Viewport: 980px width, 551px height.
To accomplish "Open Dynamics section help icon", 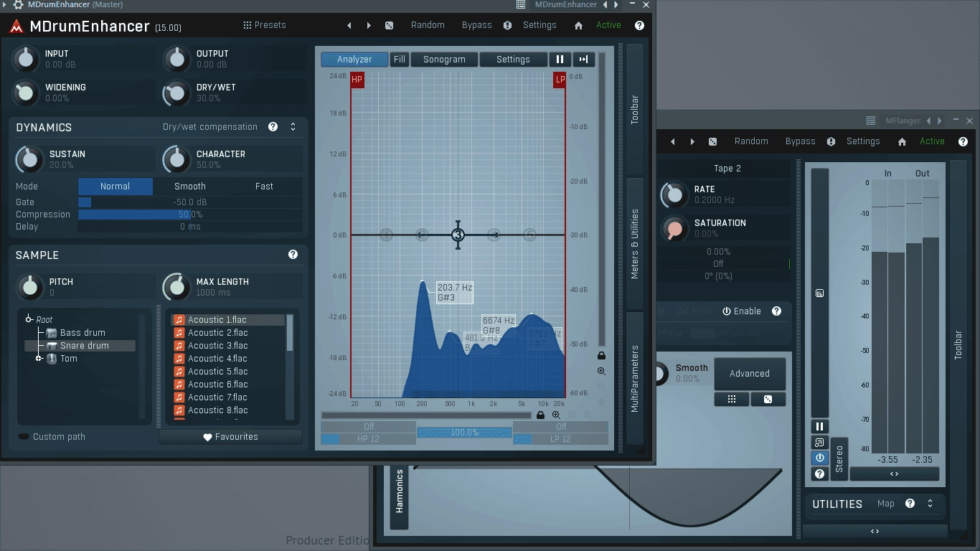I will pos(273,127).
